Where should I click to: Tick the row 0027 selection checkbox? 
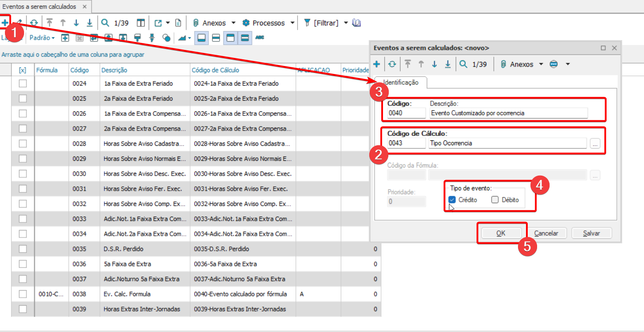23,128
